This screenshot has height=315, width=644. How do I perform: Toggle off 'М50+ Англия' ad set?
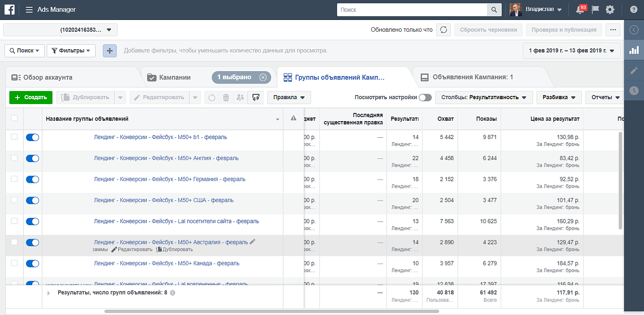click(33, 159)
